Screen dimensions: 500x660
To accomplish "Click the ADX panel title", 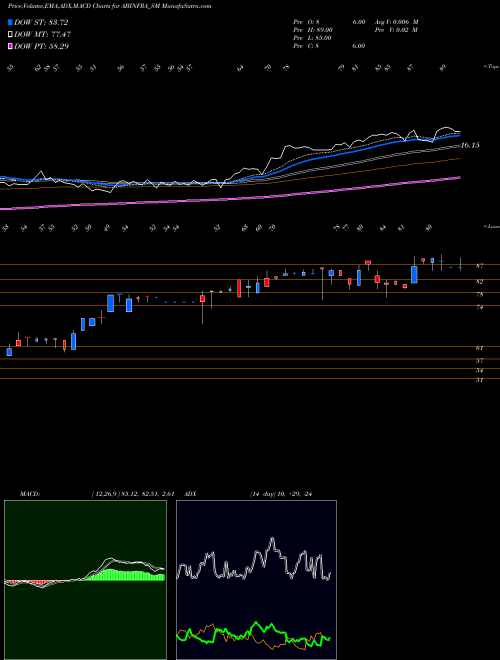I will tap(190, 494).
